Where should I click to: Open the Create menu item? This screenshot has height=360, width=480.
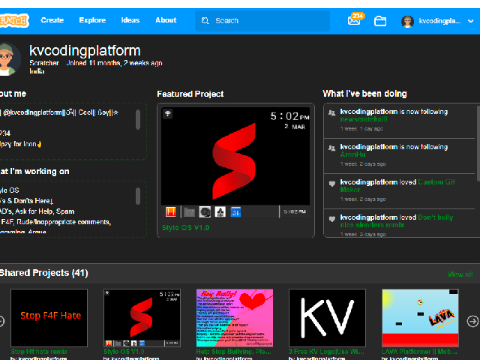pyautogui.click(x=52, y=20)
